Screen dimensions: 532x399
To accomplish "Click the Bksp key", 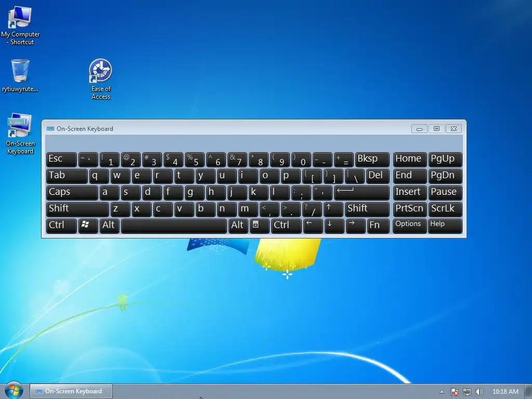I will [x=372, y=159].
